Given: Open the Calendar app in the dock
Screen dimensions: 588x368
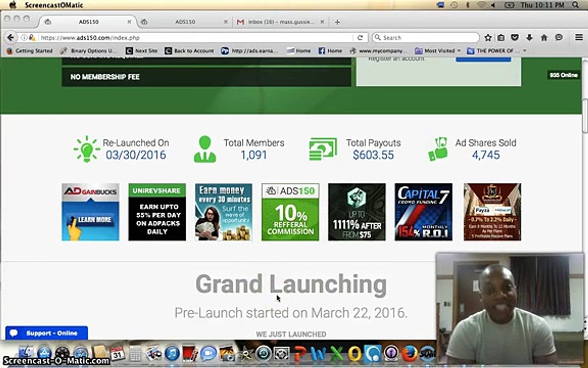Looking at the screenshot, I should point(117,353).
